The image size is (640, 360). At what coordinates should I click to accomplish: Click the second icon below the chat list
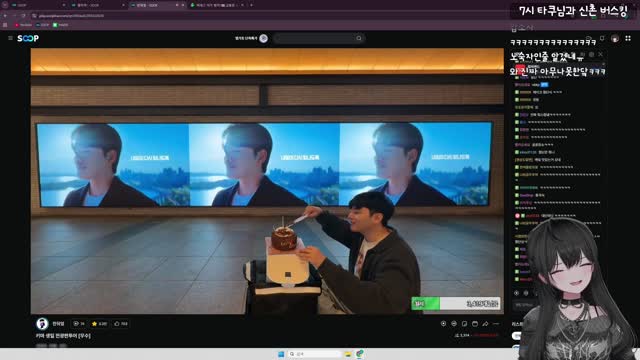point(526,293)
